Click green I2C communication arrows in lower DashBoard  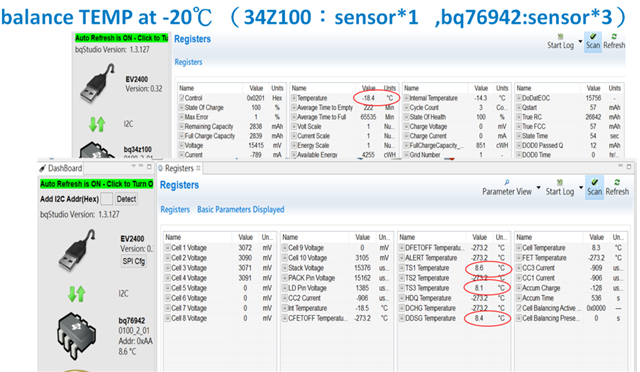coord(76,294)
